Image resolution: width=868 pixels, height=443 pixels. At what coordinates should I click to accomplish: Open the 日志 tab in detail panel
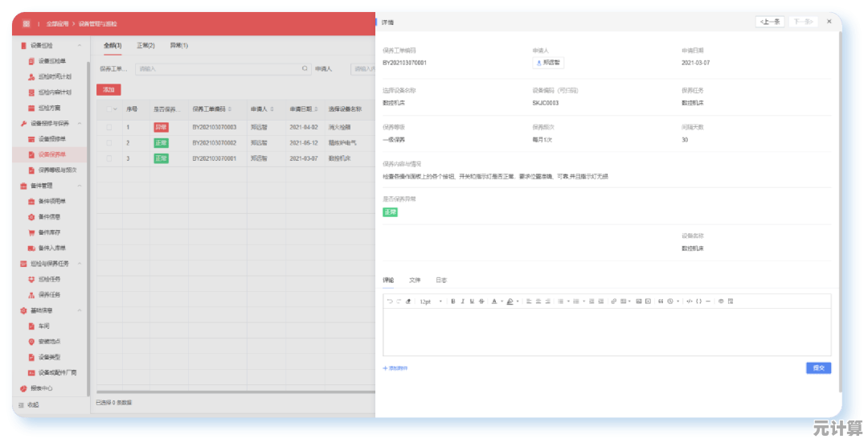tap(441, 281)
